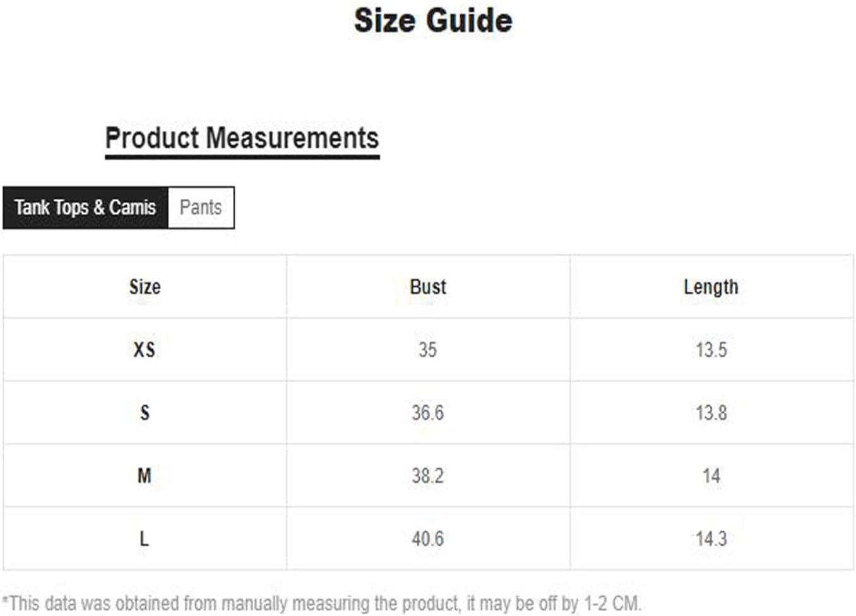Image resolution: width=856 pixels, height=616 pixels.
Task: Click the Size Guide heading
Action: (x=433, y=20)
